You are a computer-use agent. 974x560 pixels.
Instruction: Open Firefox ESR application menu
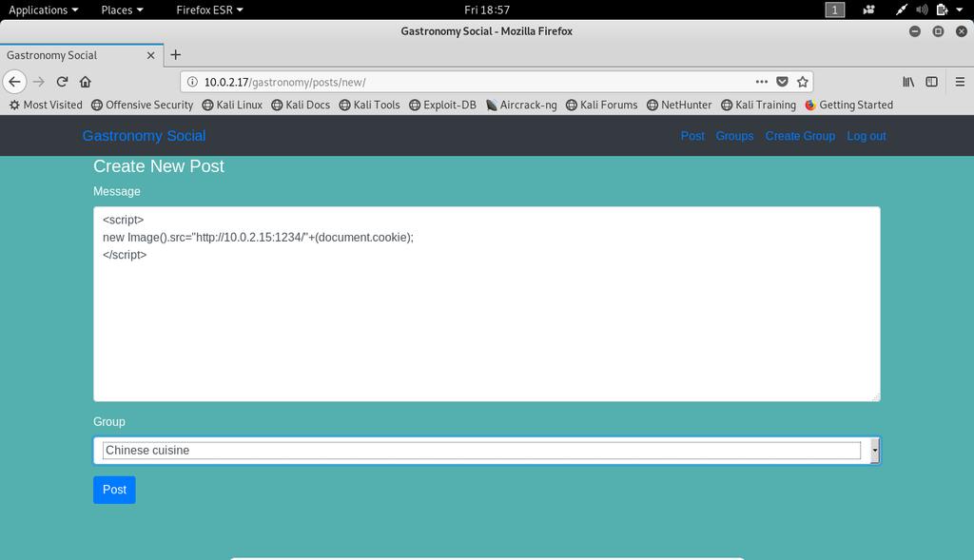209,10
